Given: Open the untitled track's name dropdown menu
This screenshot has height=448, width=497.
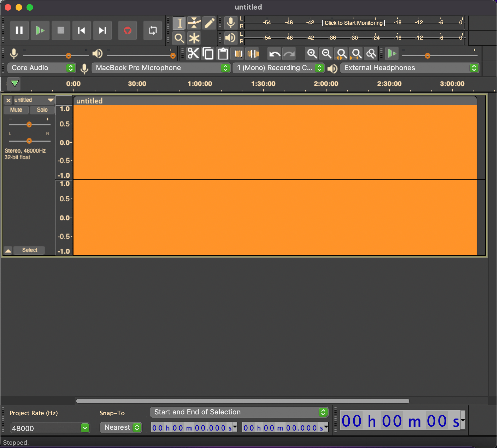Looking at the screenshot, I should point(51,100).
